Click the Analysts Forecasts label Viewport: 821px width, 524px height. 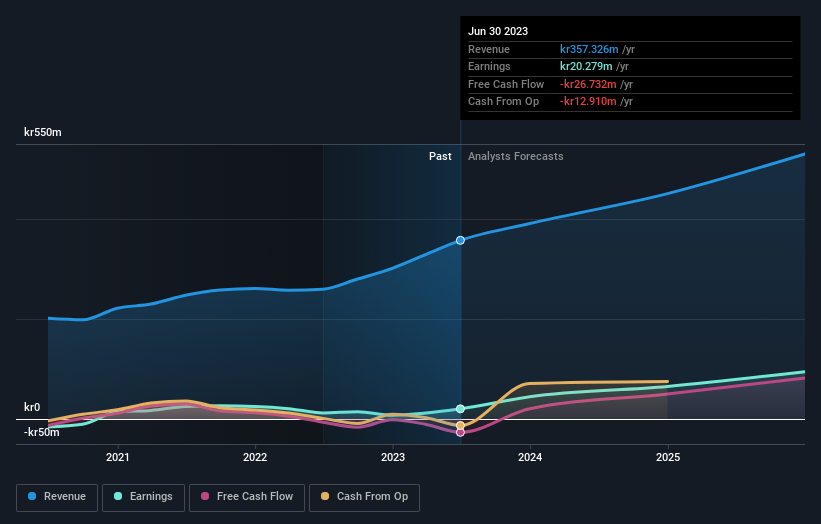tap(516, 157)
